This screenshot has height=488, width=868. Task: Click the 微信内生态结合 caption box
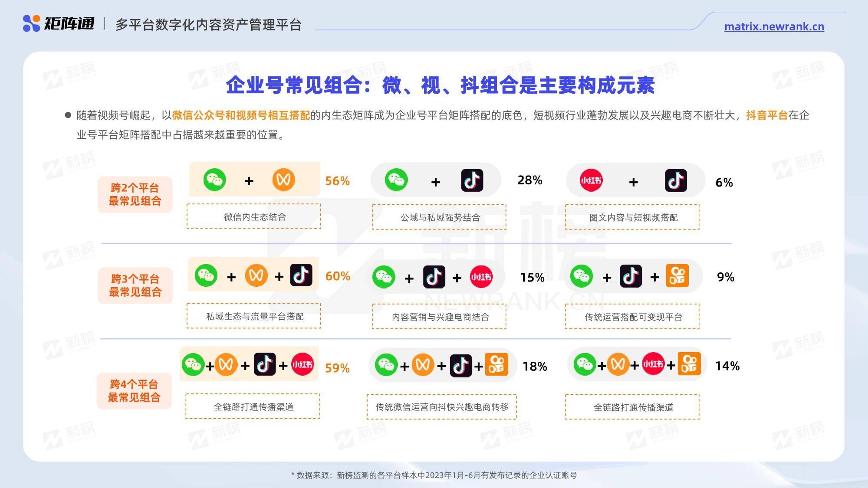(254, 216)
